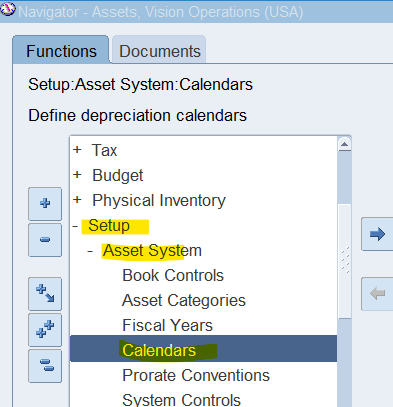Image resolution: width=393 pixels, height=407 pixels.
Task: Click the Collapse (single minus) button
Action: pos(45,240)
